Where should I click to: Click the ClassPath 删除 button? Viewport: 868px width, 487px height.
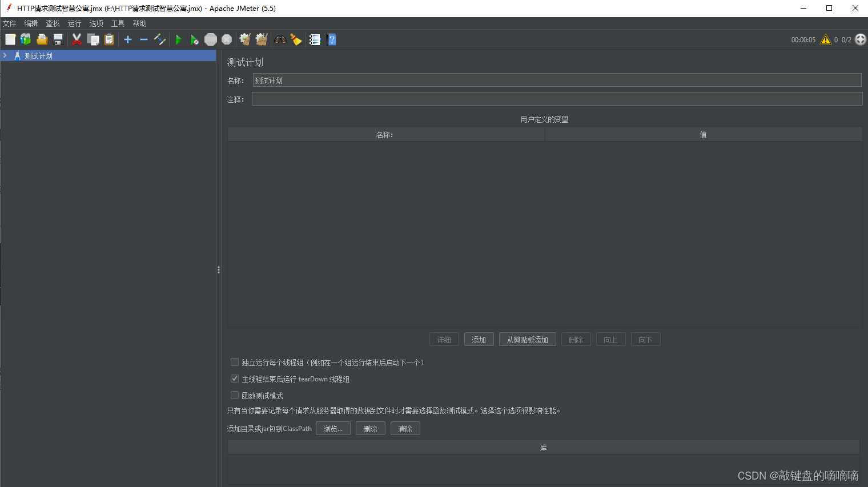click(x=371, y=429)
